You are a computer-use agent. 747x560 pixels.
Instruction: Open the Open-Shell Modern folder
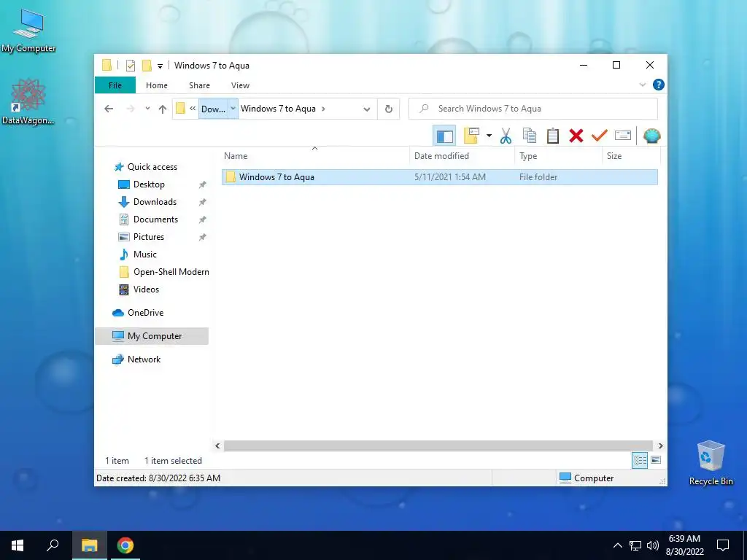point(171,272)
